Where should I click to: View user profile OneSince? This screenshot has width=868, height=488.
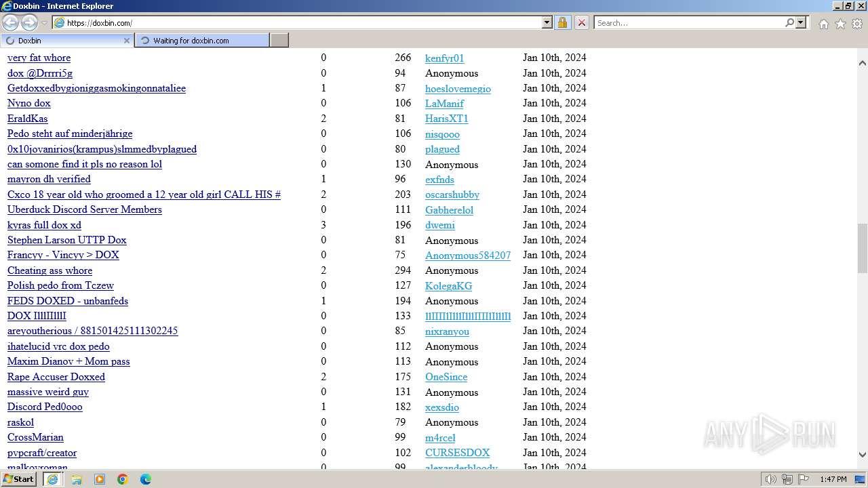click(x=446, y=377)
